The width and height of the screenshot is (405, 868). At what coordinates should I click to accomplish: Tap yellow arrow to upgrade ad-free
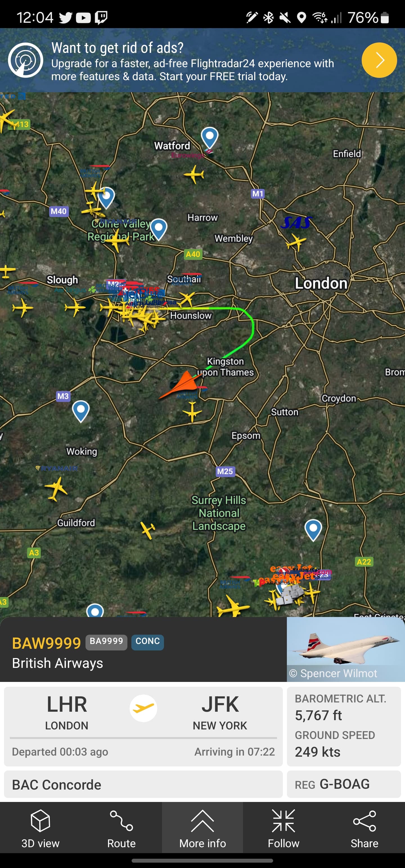(x=379, y=60)
